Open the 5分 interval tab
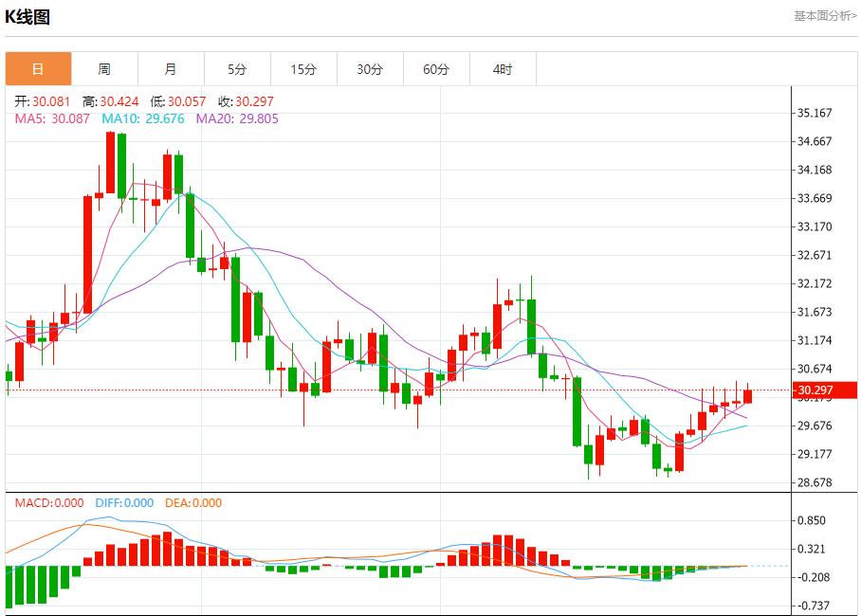The width and height of the screenshot is (861, 616). pos(237,69)
